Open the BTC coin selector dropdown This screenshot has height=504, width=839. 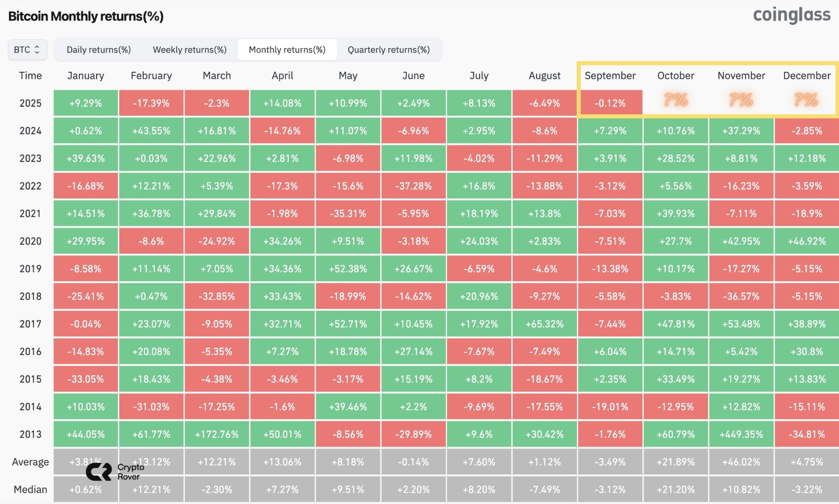27,50
